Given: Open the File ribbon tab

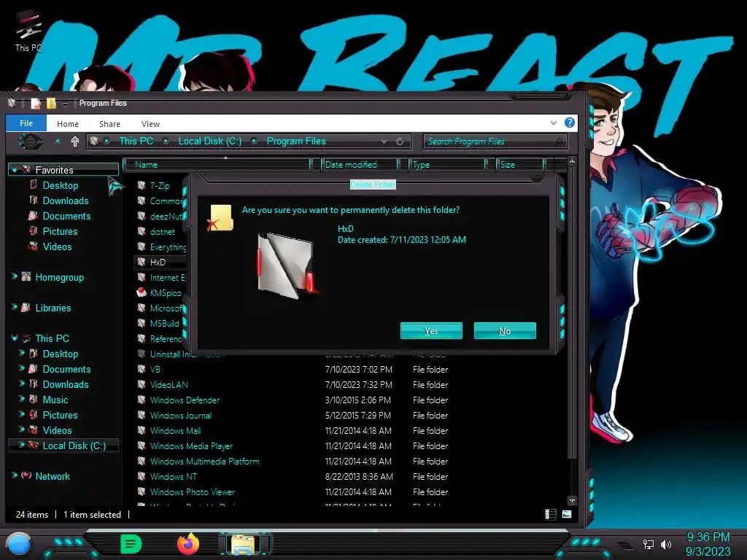Looking at the screenshot, I should pos(26,123).
